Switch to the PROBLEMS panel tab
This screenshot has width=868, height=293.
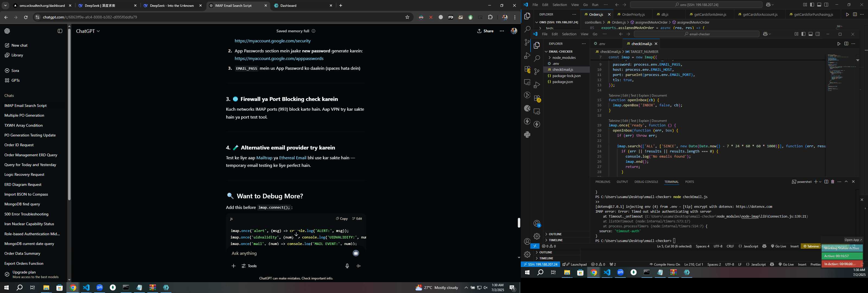[x=602, y=182]
